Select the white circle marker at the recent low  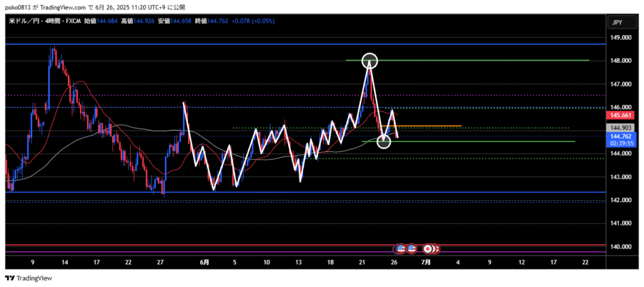click(x=384, y=142)
